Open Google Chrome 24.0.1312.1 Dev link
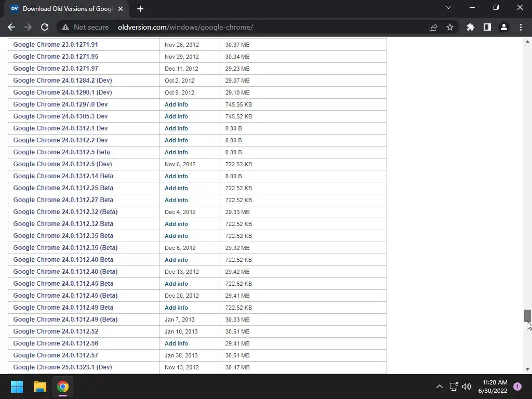The width and height of the screenshot is (532, 399). (60, 128)
